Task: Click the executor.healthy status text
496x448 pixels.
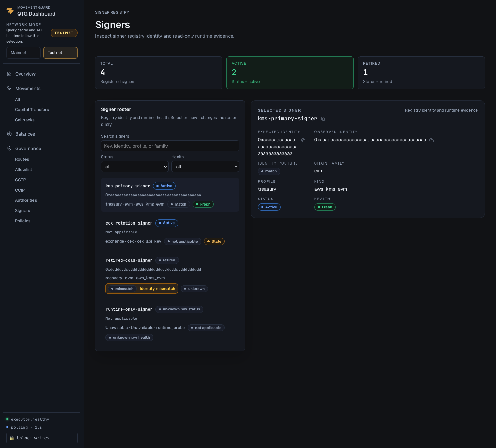Action: pyautogui.click(x=30, y=419)
